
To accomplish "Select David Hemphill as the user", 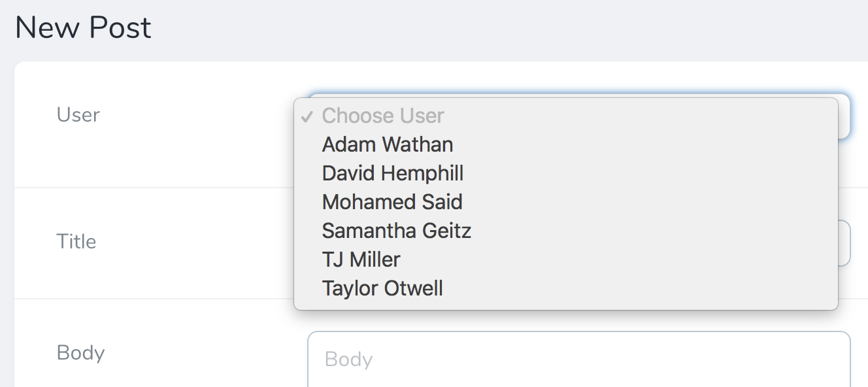I will pos(393,173).
